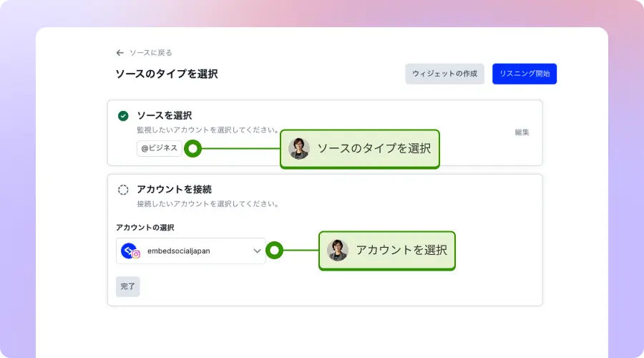This screenshot has height=358, width=644.
Task: Click the アカウントを選択 callout label
Action: tap(401, 250)
